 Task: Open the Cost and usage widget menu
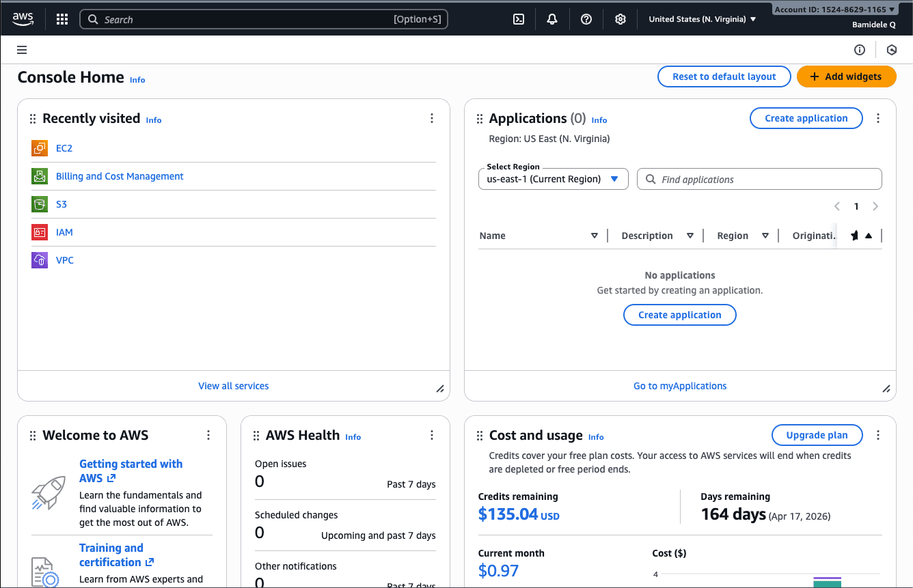[878, 434]
